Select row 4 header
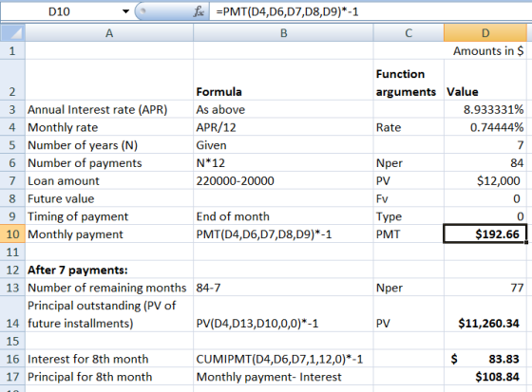 click(x=12, y=127)
